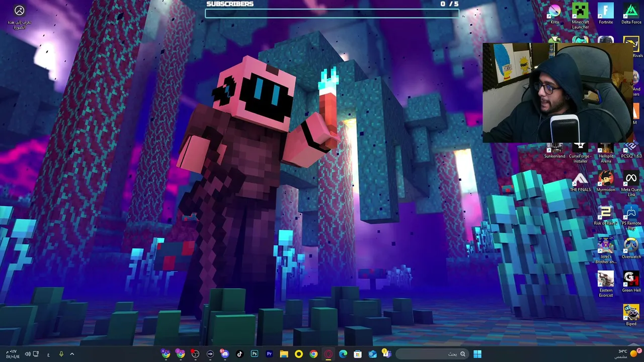Open the network display tray icon
The image size is (644, 362).
click(x=36, y=354)
